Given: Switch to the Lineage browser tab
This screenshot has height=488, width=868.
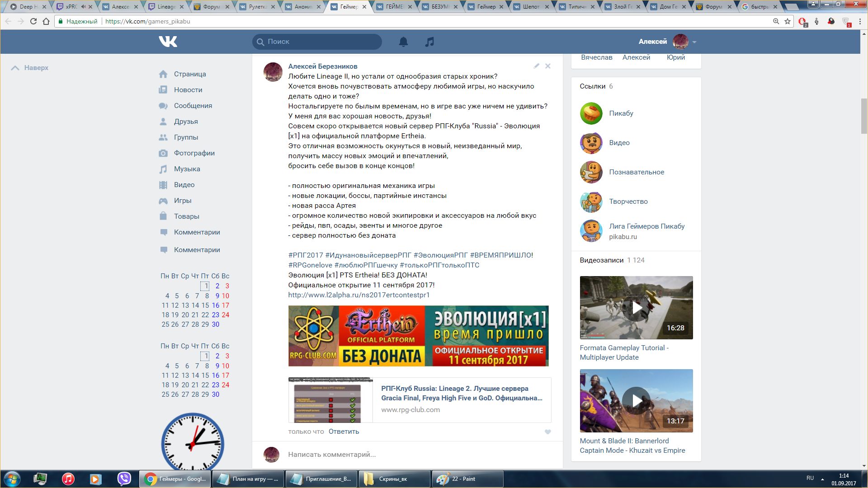Looking at the screenshot, I should [166, 7].
